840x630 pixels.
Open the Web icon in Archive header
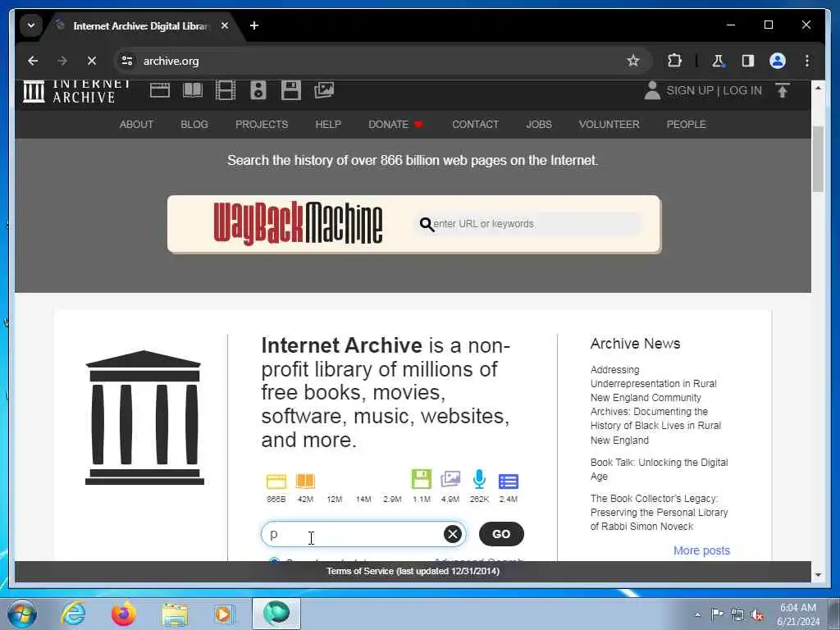click(x=160, y=90)
